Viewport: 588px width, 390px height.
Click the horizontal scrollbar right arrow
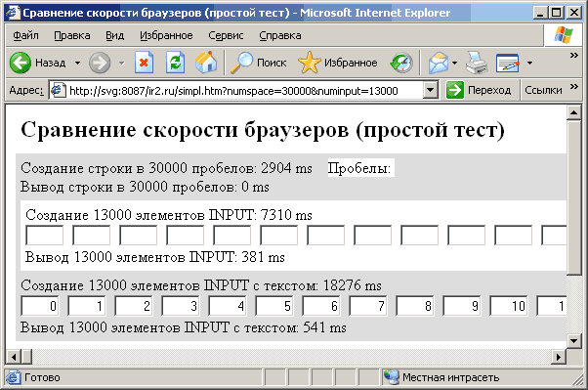[x=559, y=357]
